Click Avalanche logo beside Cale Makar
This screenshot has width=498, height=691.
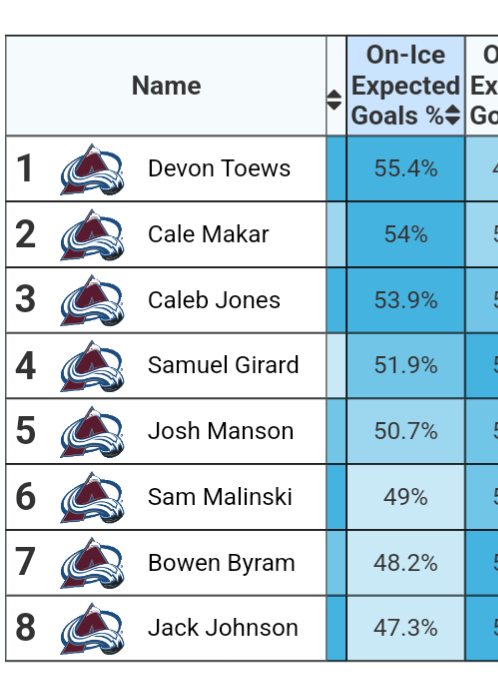point(92,235)
